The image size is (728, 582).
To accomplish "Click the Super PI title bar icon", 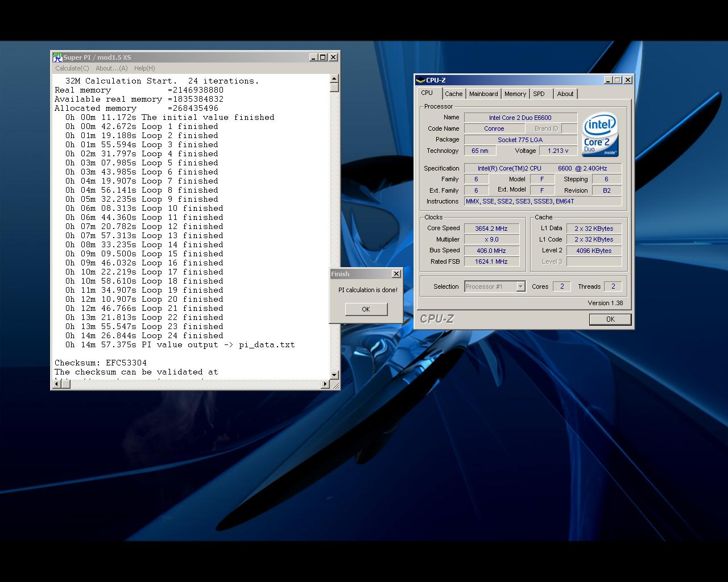I will [57, 57].
